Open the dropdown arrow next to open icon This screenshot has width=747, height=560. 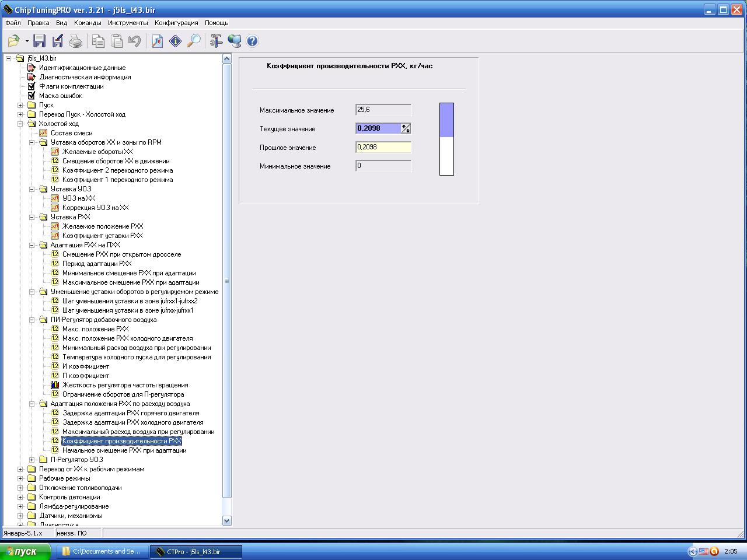tap(27, 41)
